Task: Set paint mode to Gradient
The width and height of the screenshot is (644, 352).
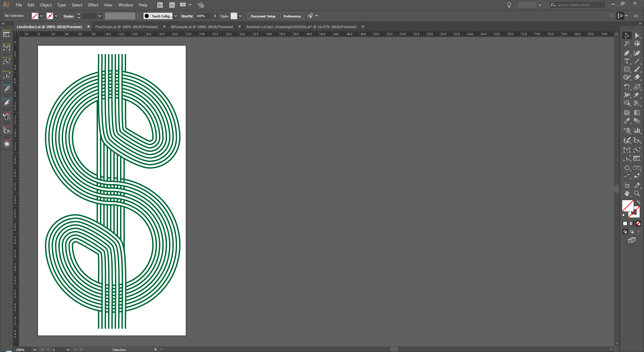Action: point(632,224)
